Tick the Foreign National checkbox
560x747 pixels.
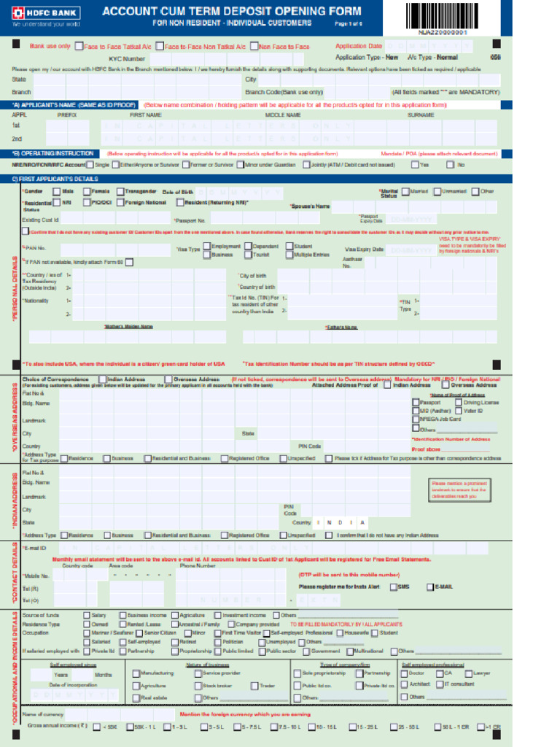[120, 203]
